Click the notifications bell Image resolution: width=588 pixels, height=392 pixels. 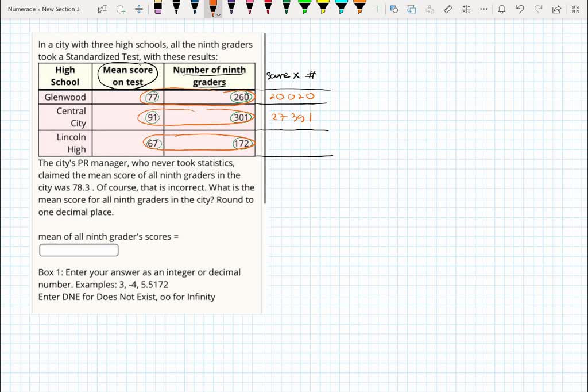(501, 9)
